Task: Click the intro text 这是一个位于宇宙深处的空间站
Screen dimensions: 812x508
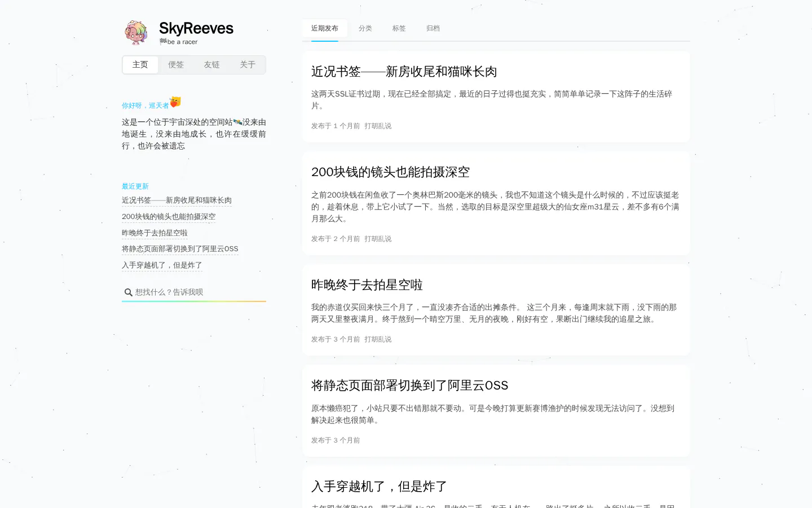Action: pyautogui.click(x=194, y=134)
